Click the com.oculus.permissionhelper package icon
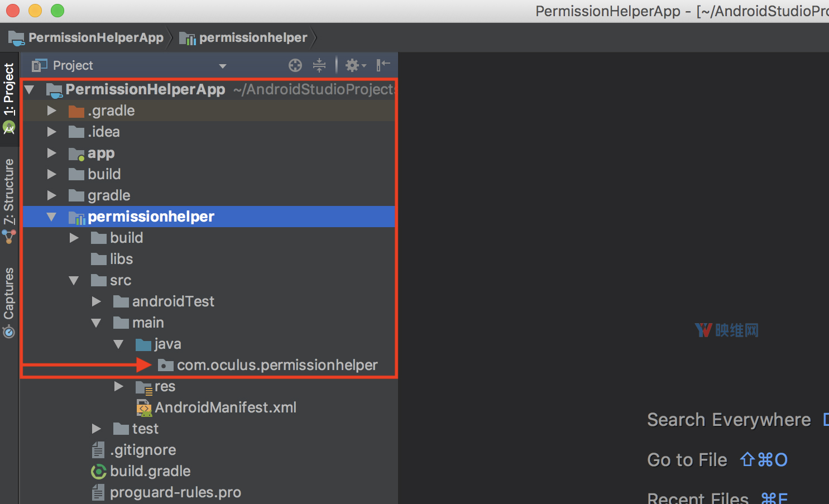 (165, 366)
